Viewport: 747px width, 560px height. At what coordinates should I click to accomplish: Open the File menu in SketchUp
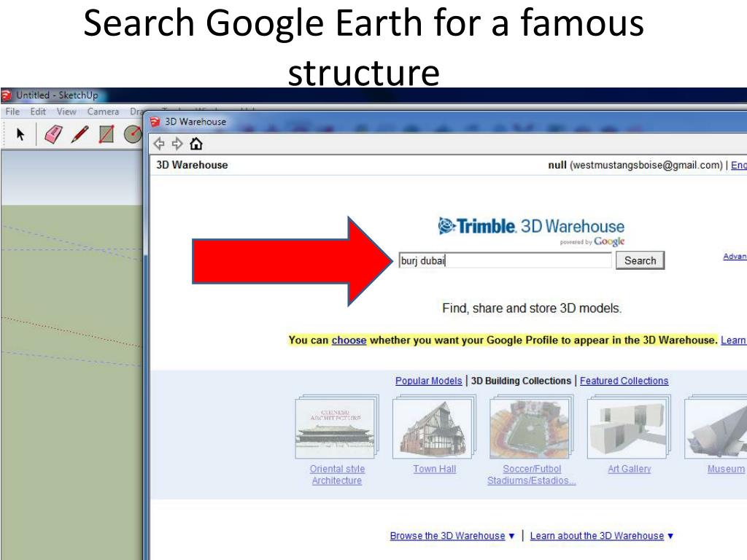(12, 112)
